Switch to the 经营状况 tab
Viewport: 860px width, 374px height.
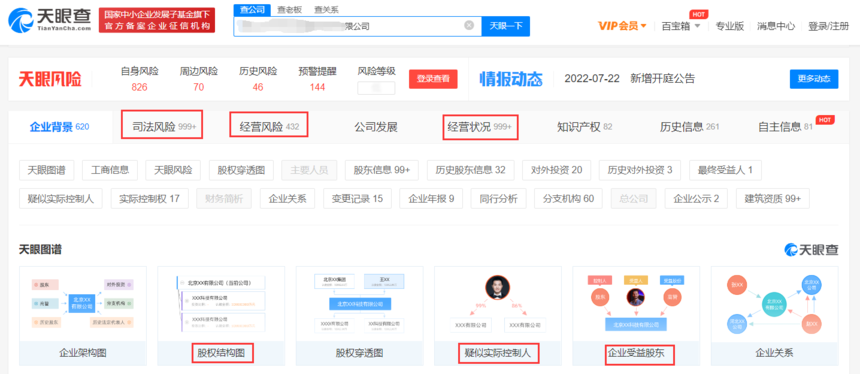(480, 127)
